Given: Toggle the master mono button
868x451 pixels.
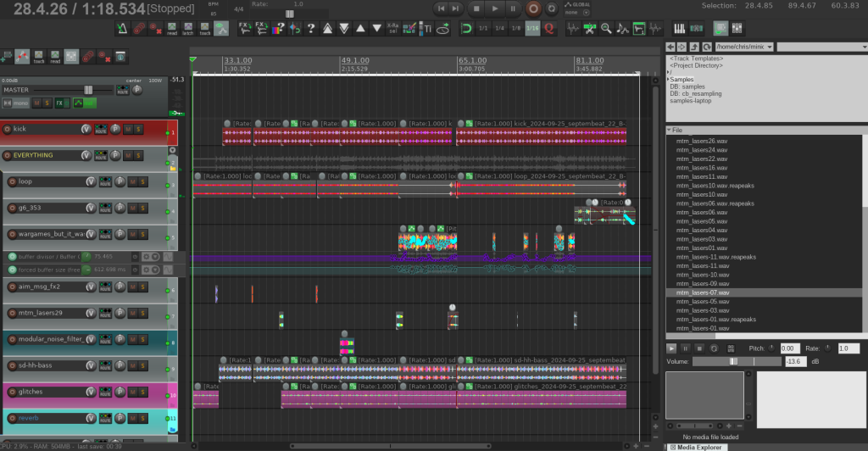Looking at the screenshot, I should (15, 103).
